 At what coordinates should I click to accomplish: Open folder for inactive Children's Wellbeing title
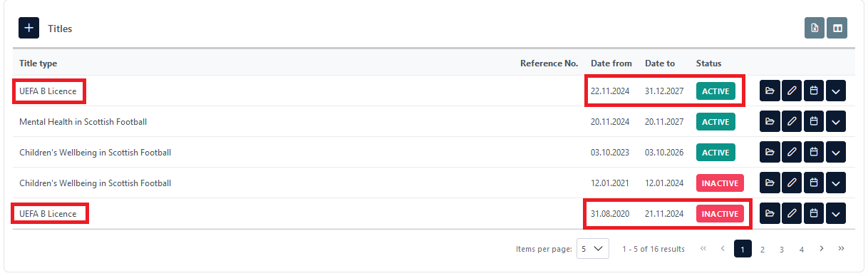(x=770, y=183)
